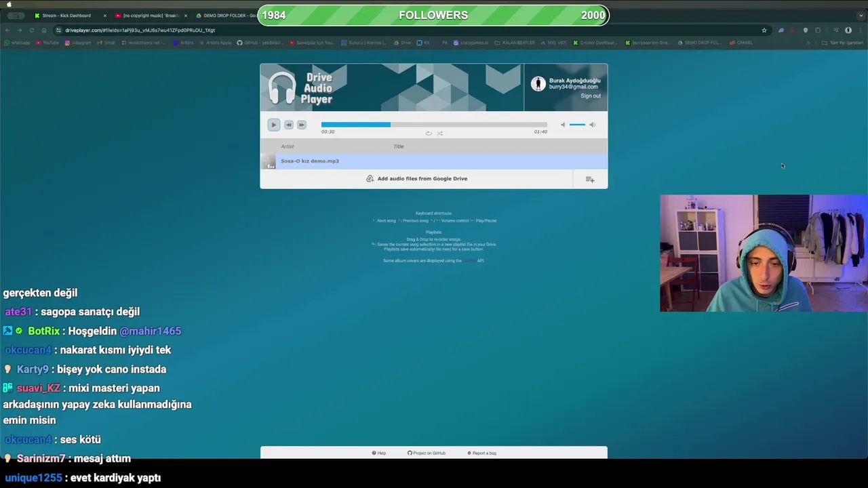868x488 pixels.
Task: Open the Creator Dashboard bookmark
Action: tap(595, 43)
